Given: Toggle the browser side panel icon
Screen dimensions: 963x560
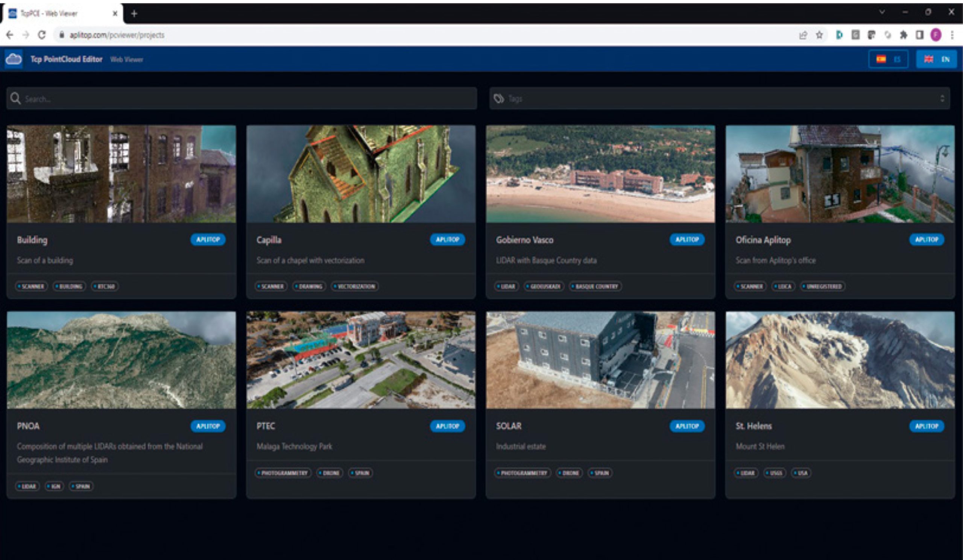Looking at the screenshot, I should point(919,35).
